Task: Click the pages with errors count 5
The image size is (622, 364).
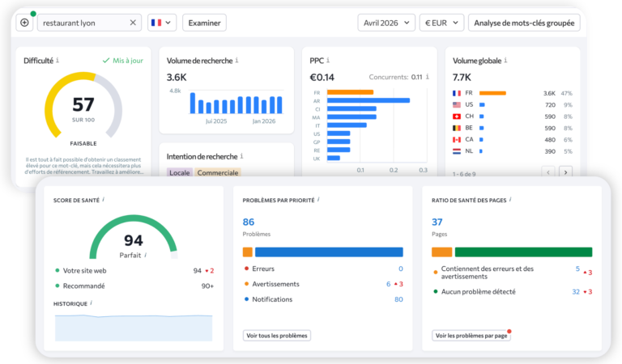Action: click(577, 269)
